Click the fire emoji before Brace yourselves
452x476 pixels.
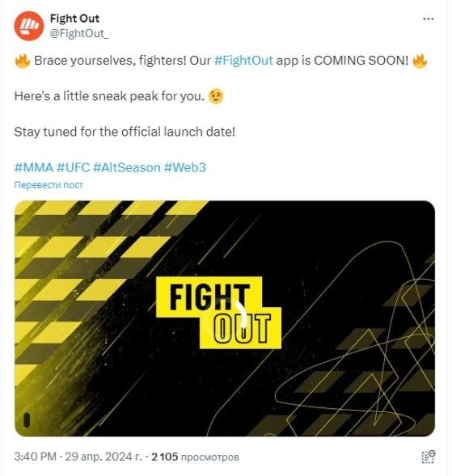coord(23,61)
